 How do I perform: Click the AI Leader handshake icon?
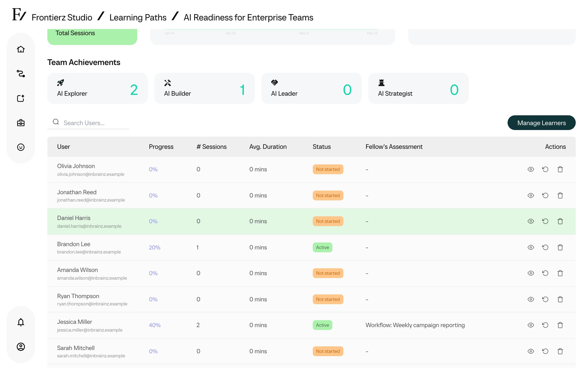tap(274, 83)
